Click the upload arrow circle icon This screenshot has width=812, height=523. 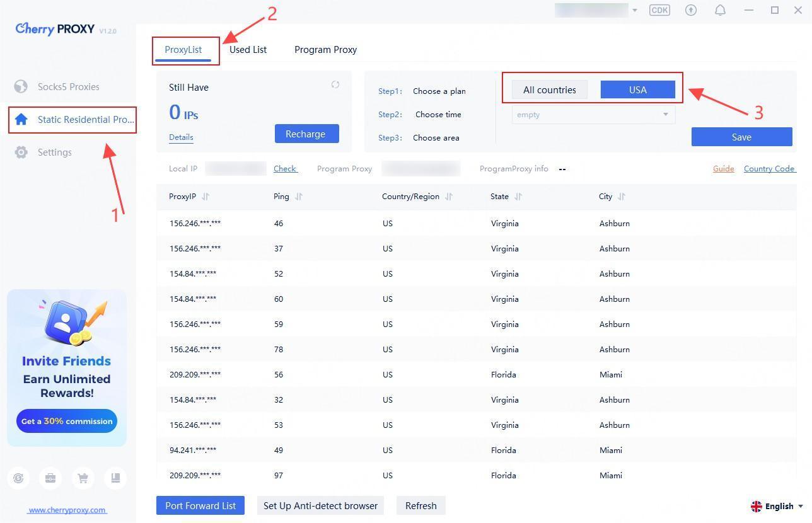pyautogui.click(x=691, y=10)
